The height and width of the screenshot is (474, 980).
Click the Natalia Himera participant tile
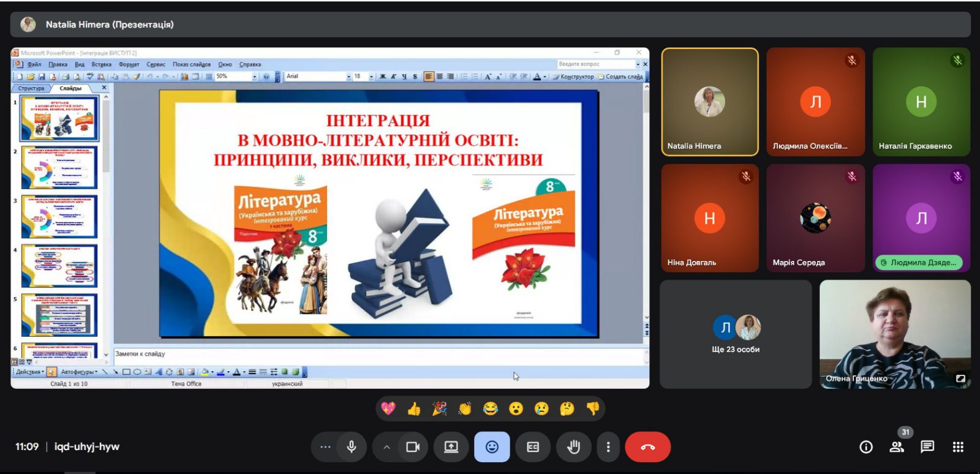(x=709, y=102)
